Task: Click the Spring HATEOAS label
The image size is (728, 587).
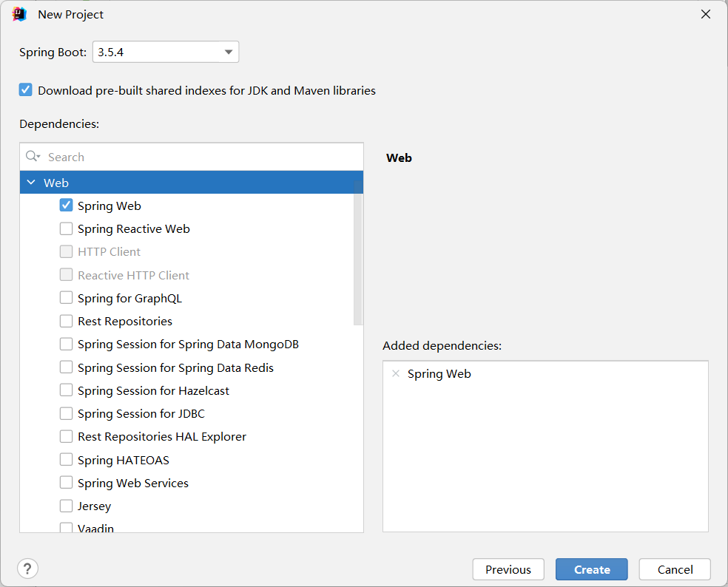Action: 124,461
